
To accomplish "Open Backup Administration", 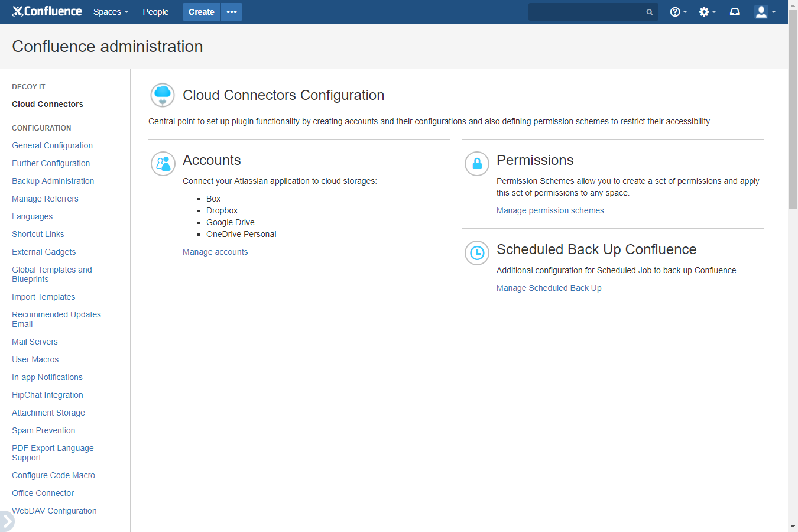I will tap(53, 181).
